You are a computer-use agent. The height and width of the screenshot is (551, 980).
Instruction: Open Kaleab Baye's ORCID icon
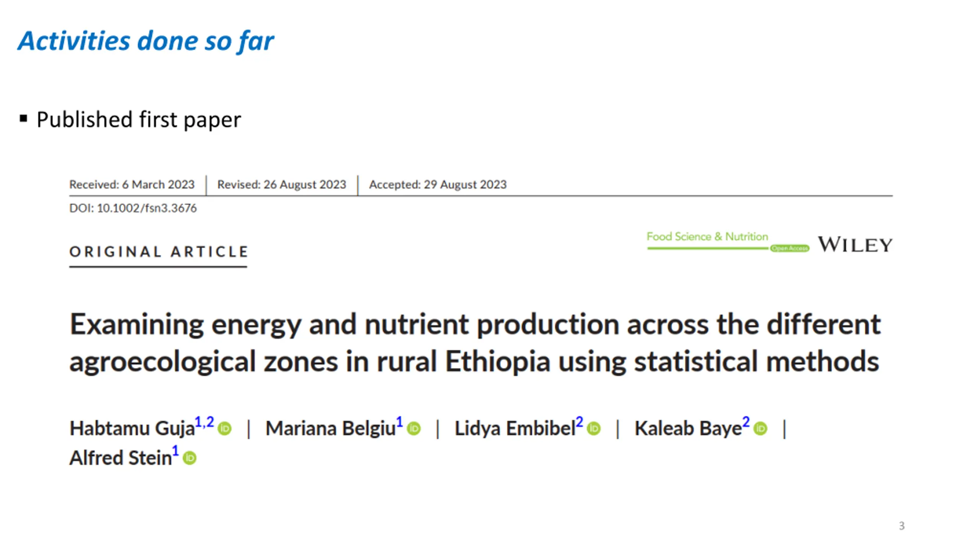point(760,428)
